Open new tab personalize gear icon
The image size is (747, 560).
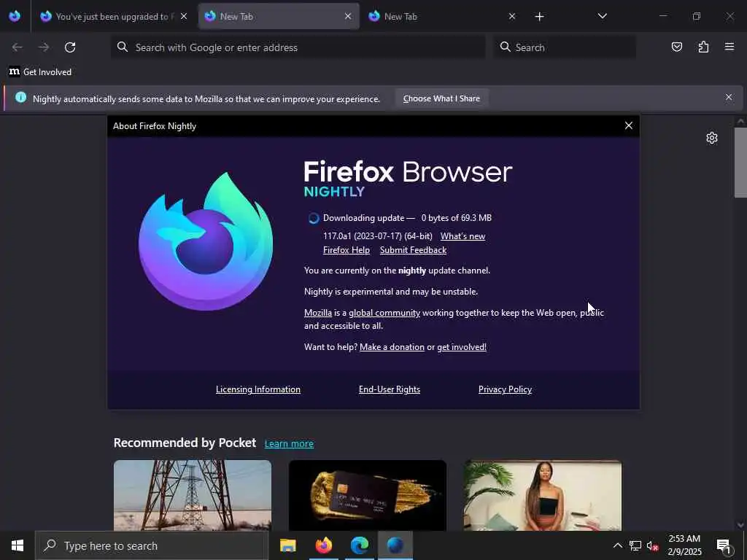[x=712, y=138]
